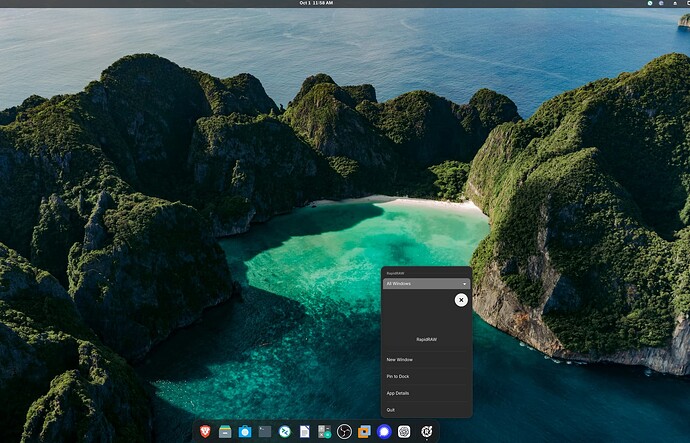Close the RapidRAW window preview

point(461,300)
